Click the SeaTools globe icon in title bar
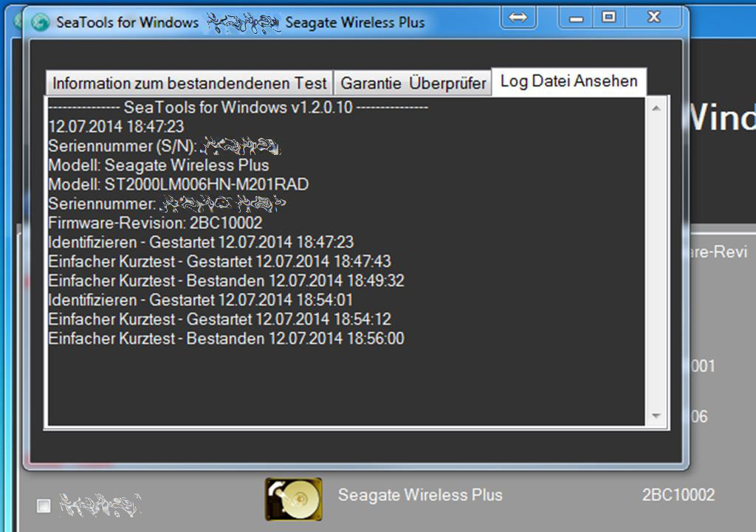The height and width of the screenshot is (532, 756). click(x=41, y=21)
